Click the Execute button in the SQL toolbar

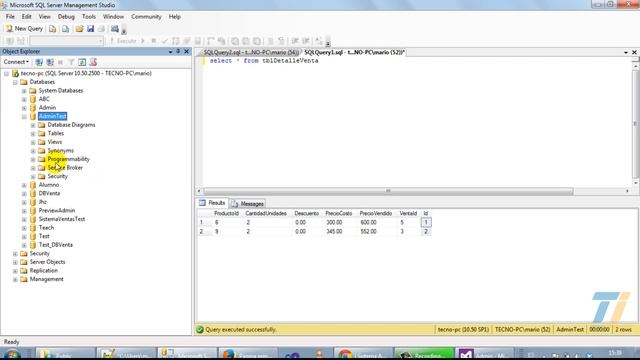tap(123, 41)
